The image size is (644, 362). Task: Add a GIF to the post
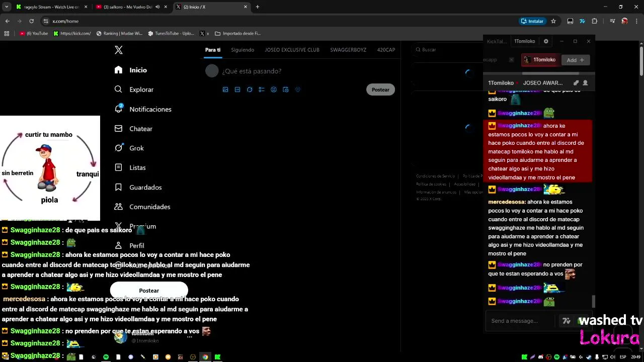[x=237, y=89]
